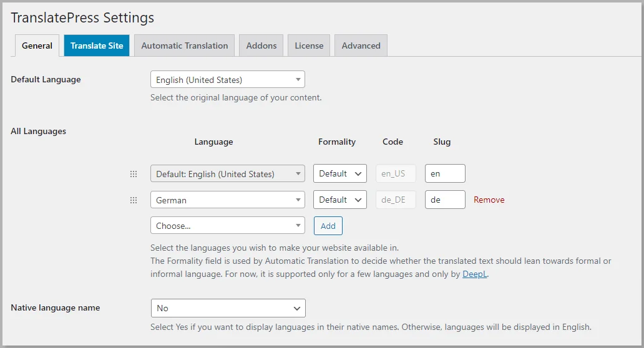Image resolution: width=644 pixels, height=348 pixels.
Task: Switch to the Advanced tab
Action: click(361, 46)
